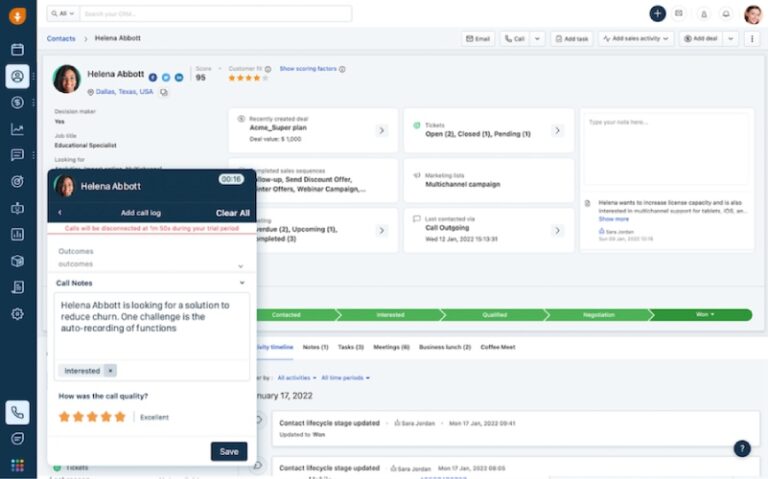768x479 pixels.
Task: Open the All time periods filter
Action: coord(345,378)
